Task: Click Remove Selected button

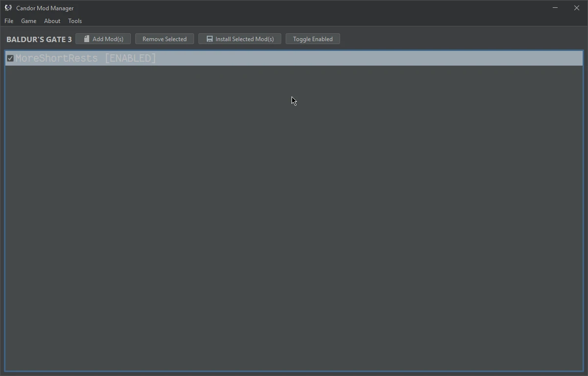Action: point(165,39)
